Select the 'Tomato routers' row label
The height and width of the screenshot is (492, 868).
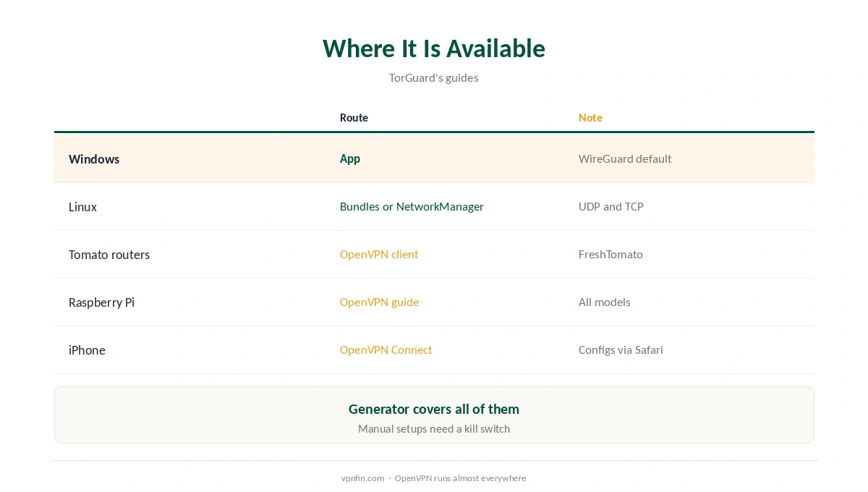[109, 255]
